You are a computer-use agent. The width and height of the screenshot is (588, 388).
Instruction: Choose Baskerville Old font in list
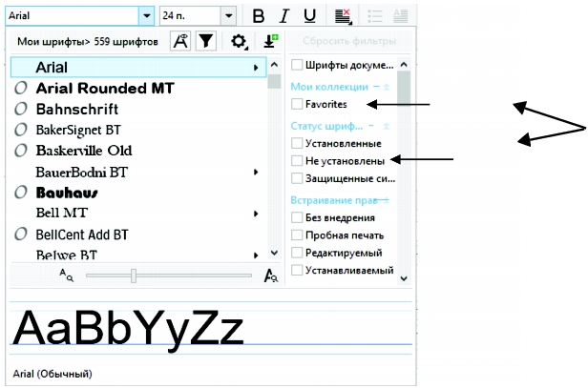point(83,151)
